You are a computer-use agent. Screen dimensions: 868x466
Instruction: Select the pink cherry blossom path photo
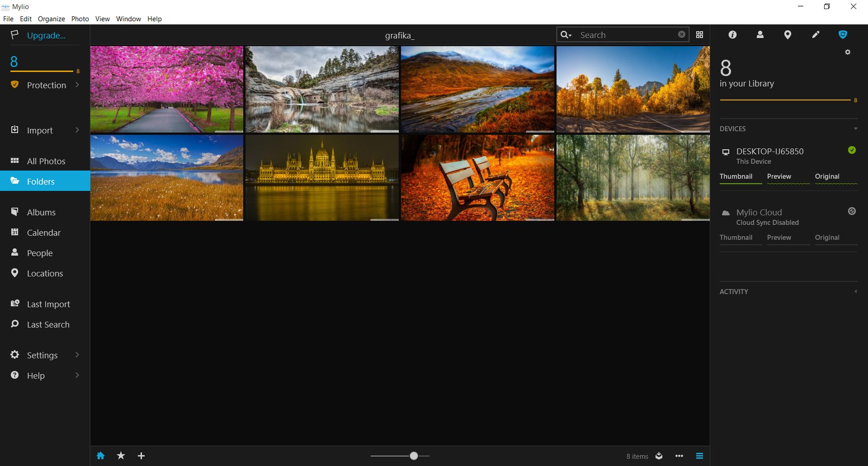pos(167,89)
